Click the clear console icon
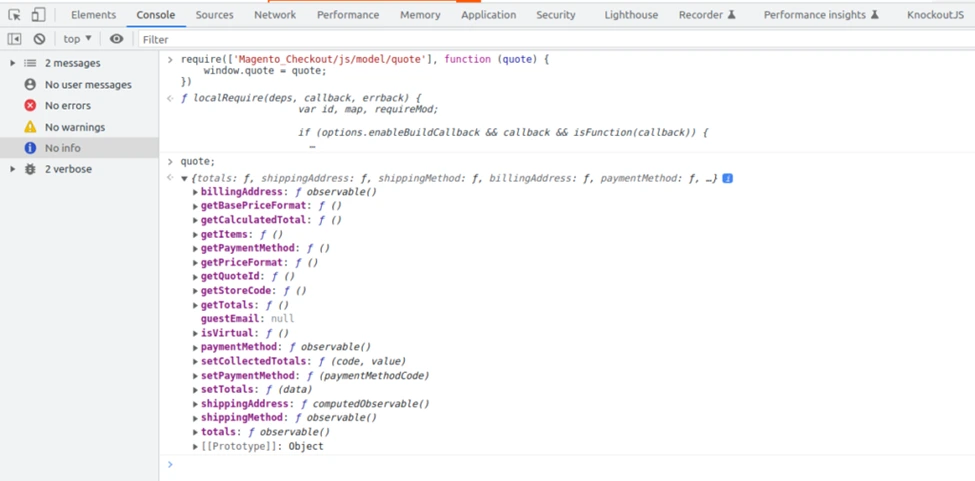Image resolution: width=975 pixels, height=481 pixels. pyautogui.click(x=39, y=39)
